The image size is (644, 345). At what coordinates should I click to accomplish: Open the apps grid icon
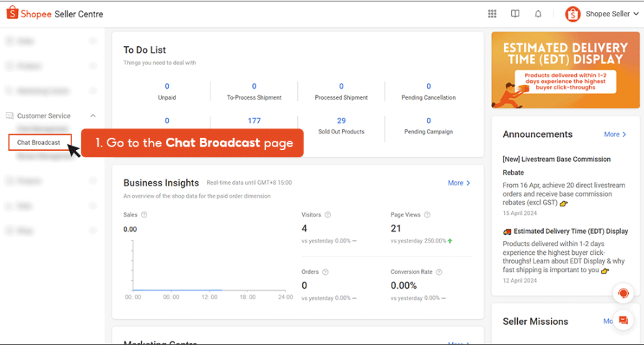pos(492,14)
